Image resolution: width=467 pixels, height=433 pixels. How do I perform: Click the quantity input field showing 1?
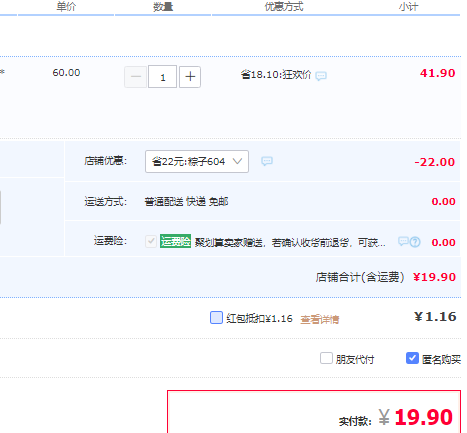click(162, 77)
